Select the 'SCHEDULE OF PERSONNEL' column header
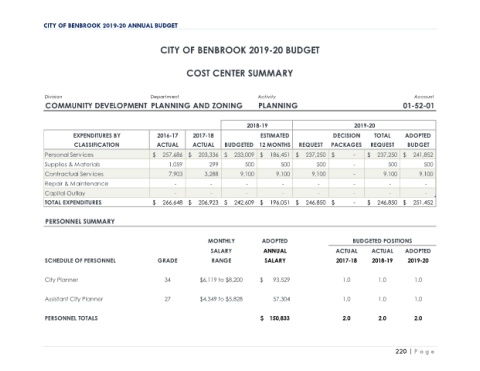Screen dimensions: 480x371 point(80,261)
